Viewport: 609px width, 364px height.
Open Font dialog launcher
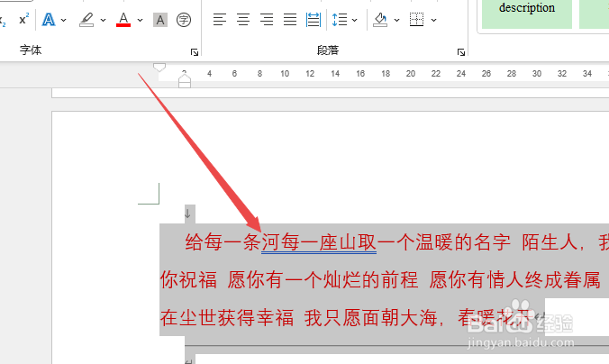(195, 52)
